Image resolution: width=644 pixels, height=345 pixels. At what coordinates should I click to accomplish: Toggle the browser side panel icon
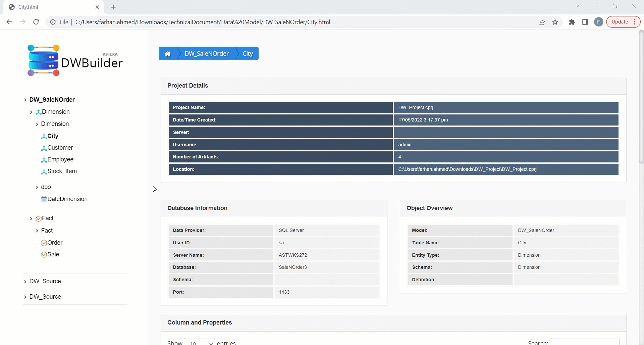click(585, 22)
